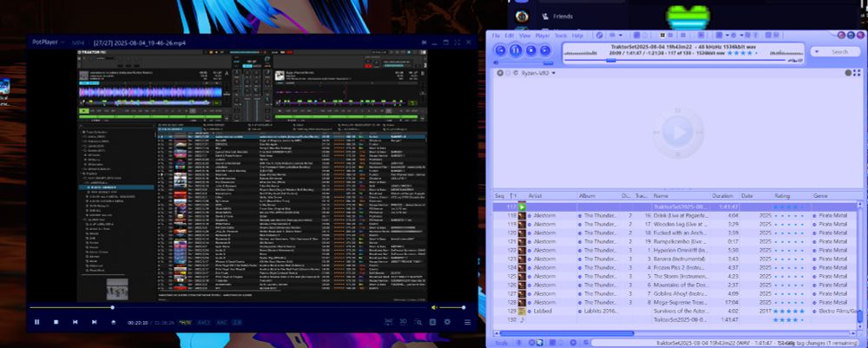This screenshot has height=348, width=868.
Task: Sort by the Rating column header
Action: click(x=782, y=196)
